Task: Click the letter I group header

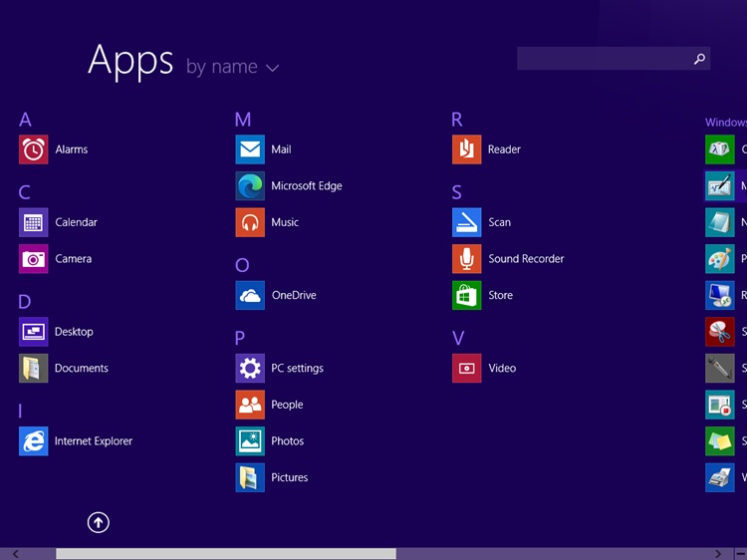Action: (20, 411)
